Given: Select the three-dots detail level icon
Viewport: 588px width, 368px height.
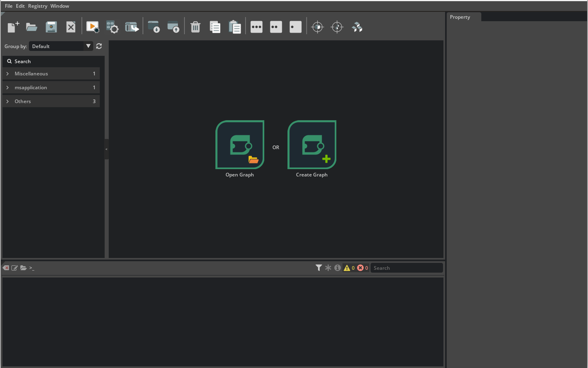Looking at the screenshot, I should pyautogui.click(x=257, y=27).
